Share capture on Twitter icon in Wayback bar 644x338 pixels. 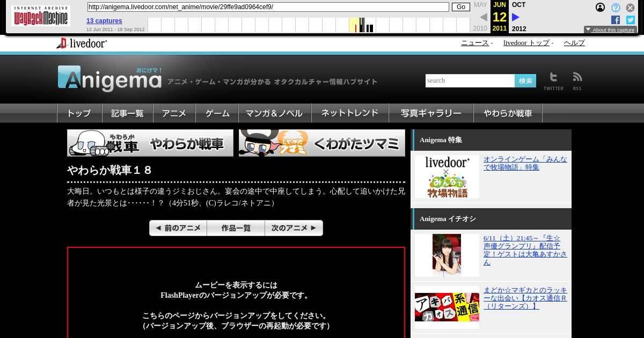tap(631, 20)
